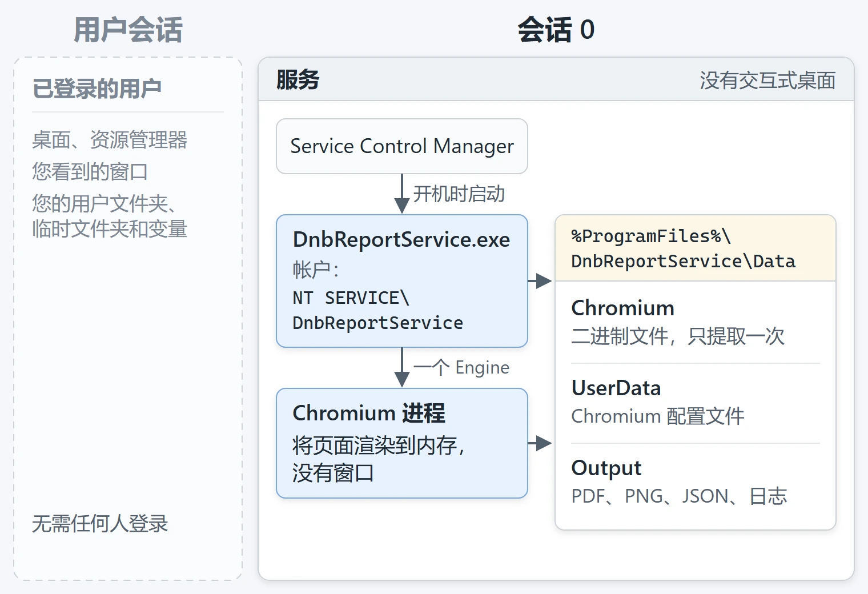Click the DnbReportService.exe title
This screenshot has width=868, height=594.
tap(401, 239)
